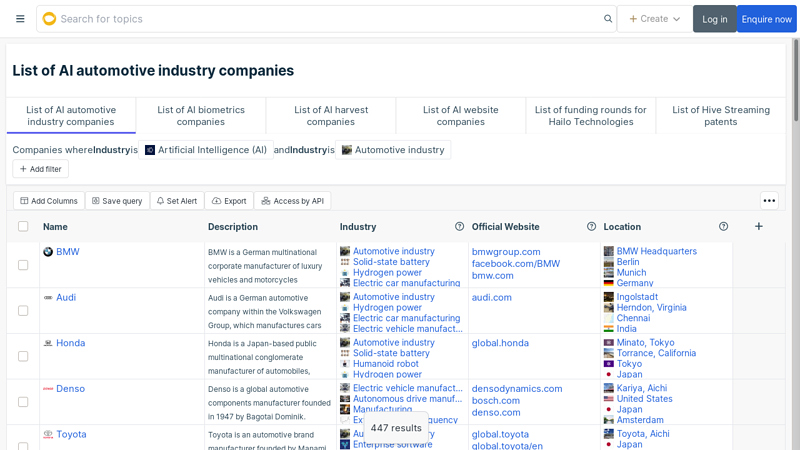Open bmwgroup.com website link
Screen dimensions: 800x450
(506, 252)
